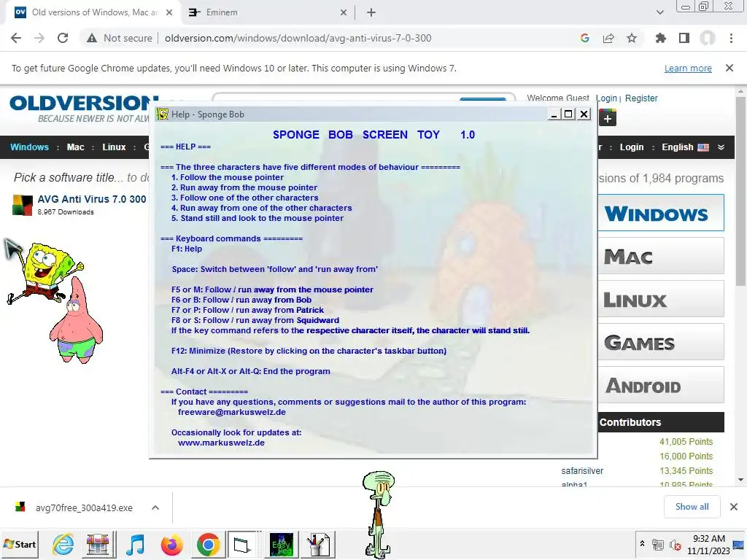The height and width of the screenshot is (560, 747).
Task: Go forward in Chrome browser
Action: tap(39, 38)
